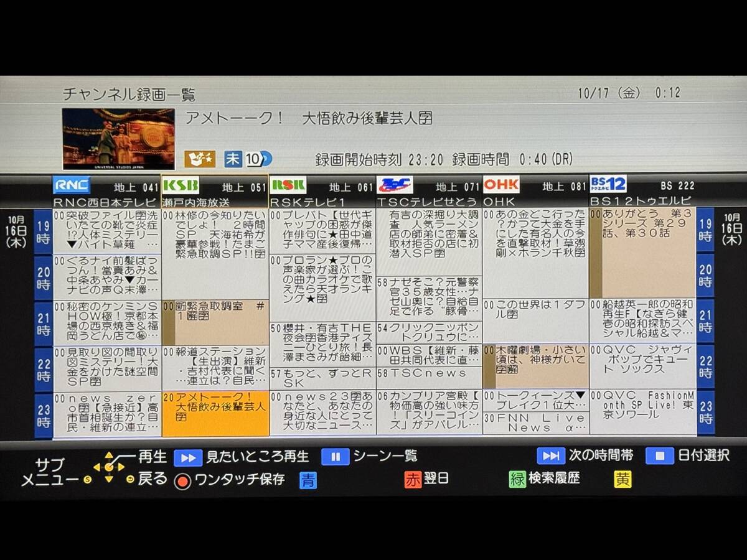Image resolution: width=747 pixels, height=560 pixels.
Task: Select 秘密のケンミンSHOW極 program
Action: tap(106, 322)
